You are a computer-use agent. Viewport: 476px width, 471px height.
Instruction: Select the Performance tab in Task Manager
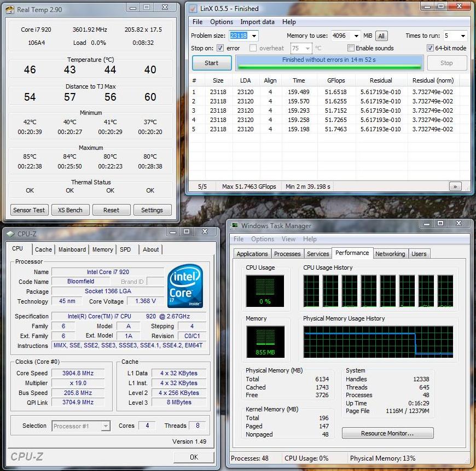pos(352,253)
